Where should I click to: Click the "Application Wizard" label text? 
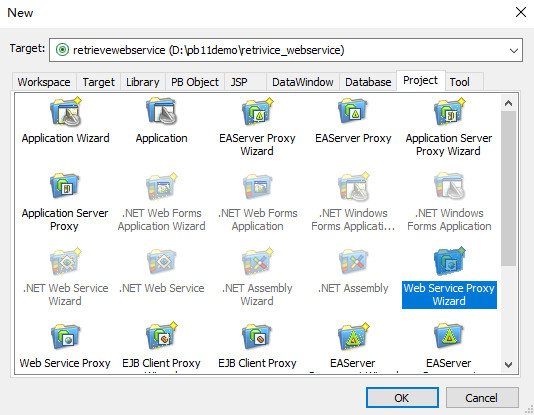[65, 138]
